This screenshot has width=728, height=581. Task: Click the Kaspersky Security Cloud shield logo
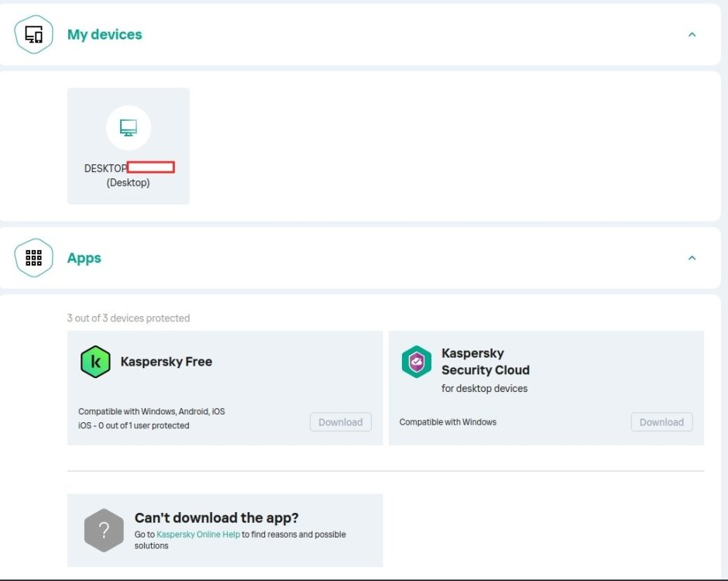point(417,361)
